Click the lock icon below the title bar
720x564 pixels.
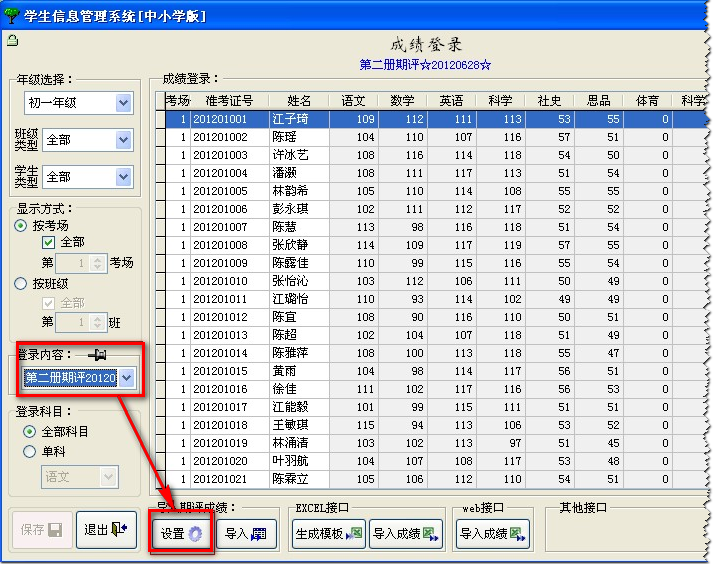12,40
